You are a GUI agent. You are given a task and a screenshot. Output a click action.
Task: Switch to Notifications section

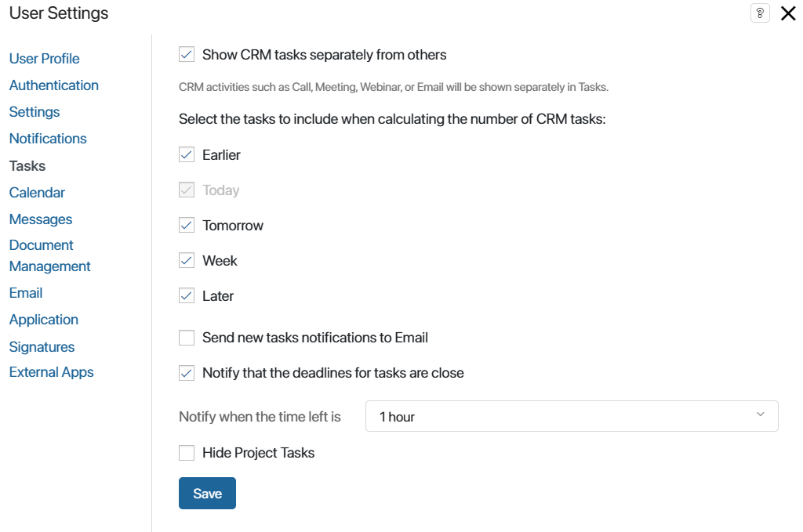[48, 139]
